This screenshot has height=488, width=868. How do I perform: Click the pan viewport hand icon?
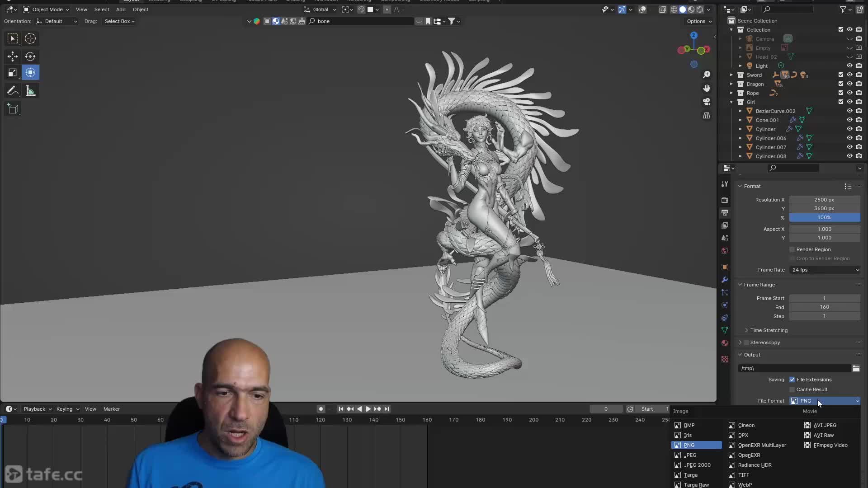[x=707, y=88]
